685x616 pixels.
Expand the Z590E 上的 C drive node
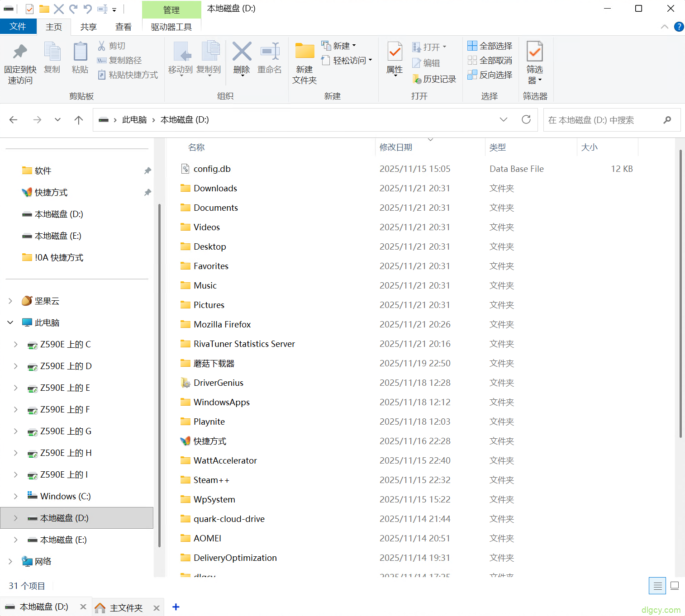[x=15, y=344]
